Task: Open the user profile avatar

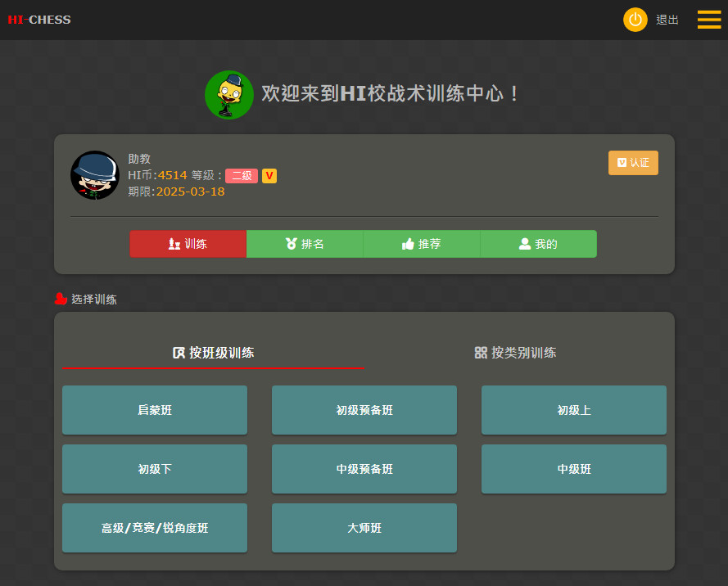Action: click(95, 175)
